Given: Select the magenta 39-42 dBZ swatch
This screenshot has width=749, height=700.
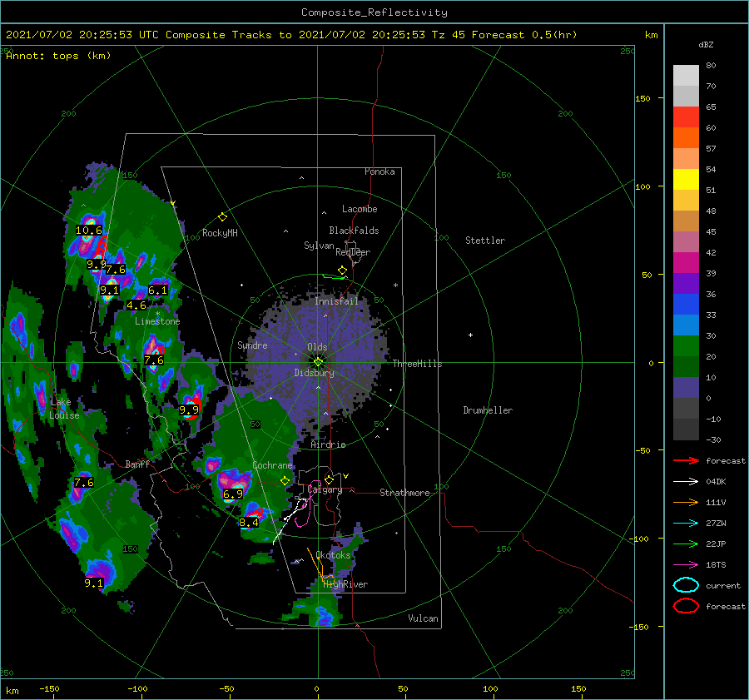Looking at the screenshot, I should [686, 262].
